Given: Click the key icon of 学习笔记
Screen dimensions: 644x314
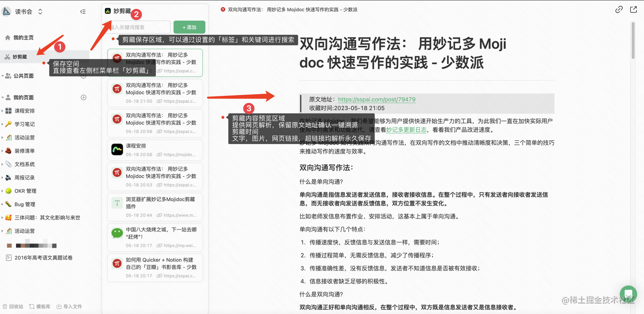Looking at the screenshot, I should click(8, 124).
